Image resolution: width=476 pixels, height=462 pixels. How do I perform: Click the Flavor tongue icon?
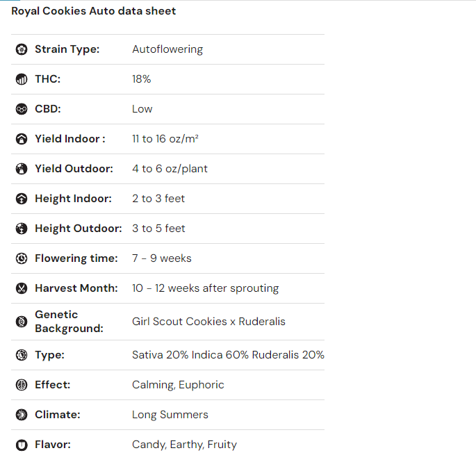tap(22, 445)
